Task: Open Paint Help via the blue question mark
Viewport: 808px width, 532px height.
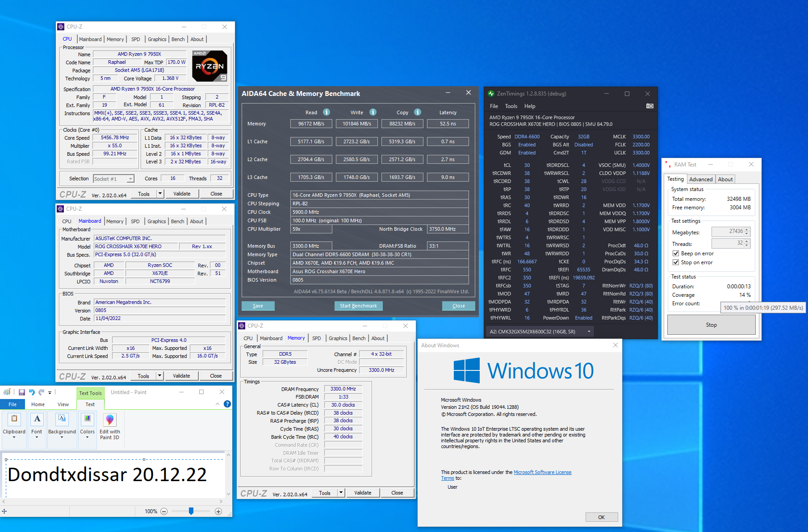Action: tap(227, 404)
